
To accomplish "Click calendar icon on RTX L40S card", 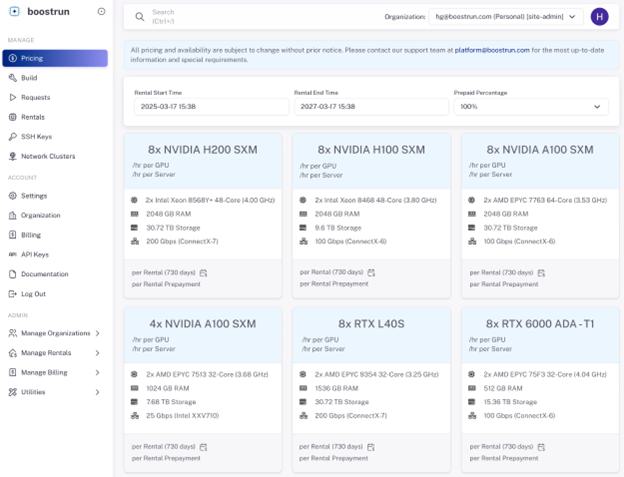I will [x=372, y=447].
